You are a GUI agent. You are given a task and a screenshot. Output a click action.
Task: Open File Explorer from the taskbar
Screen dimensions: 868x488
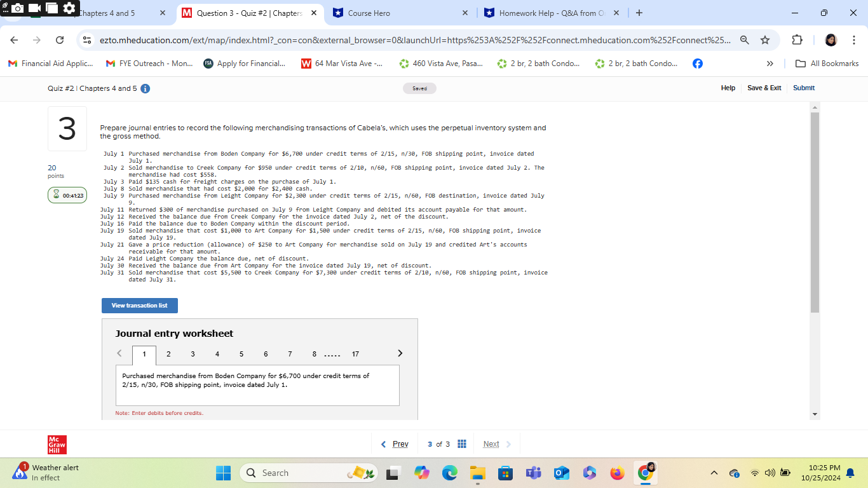pyautogui.click(x=477, y=473)
